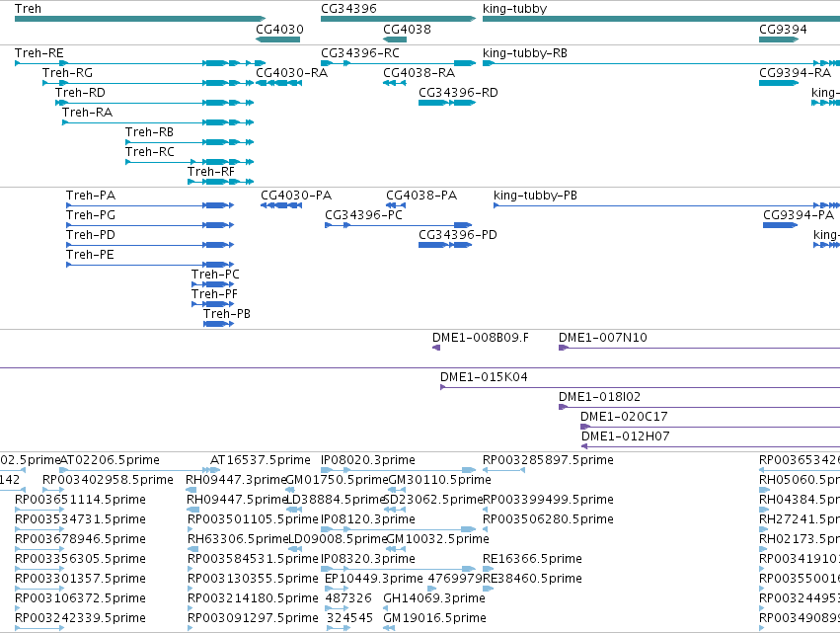Select the Treh gene bar
This screenshot has width=840, height=633.
(x=140, y=19)
